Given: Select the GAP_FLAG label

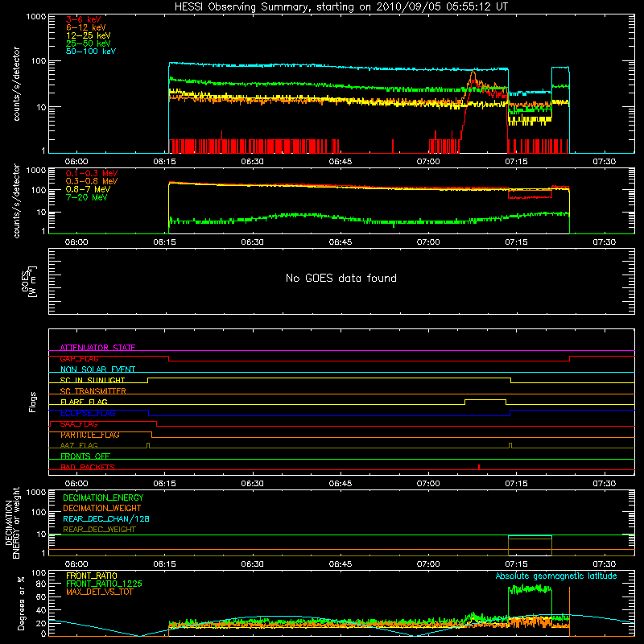Looking at the screenshot, I should click(79, 358).
